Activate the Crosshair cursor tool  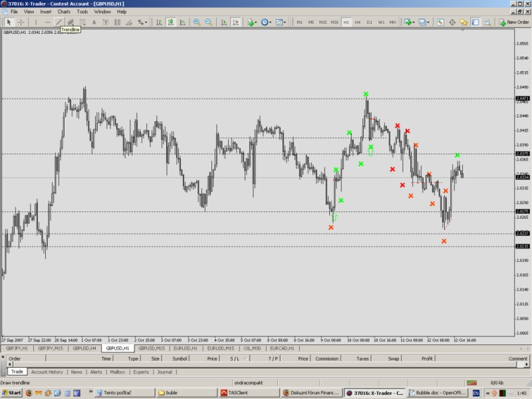[21, 22]
